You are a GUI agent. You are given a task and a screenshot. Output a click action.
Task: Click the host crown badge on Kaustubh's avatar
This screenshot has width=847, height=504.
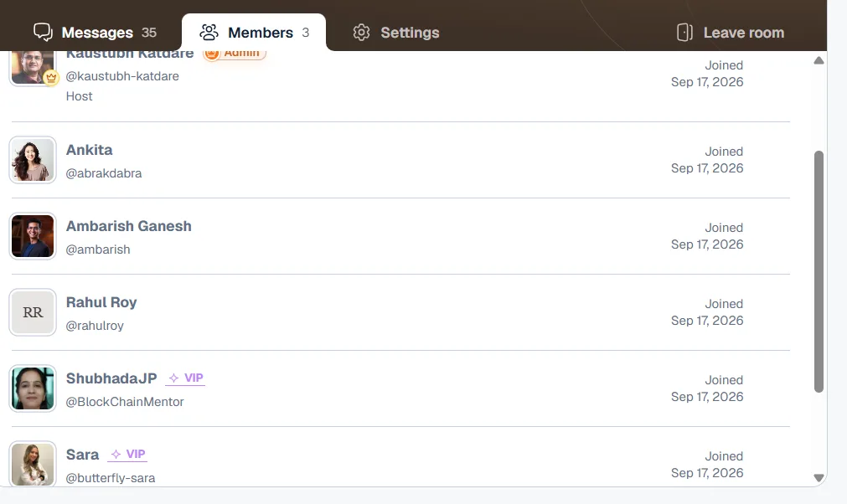coord(51,78)
